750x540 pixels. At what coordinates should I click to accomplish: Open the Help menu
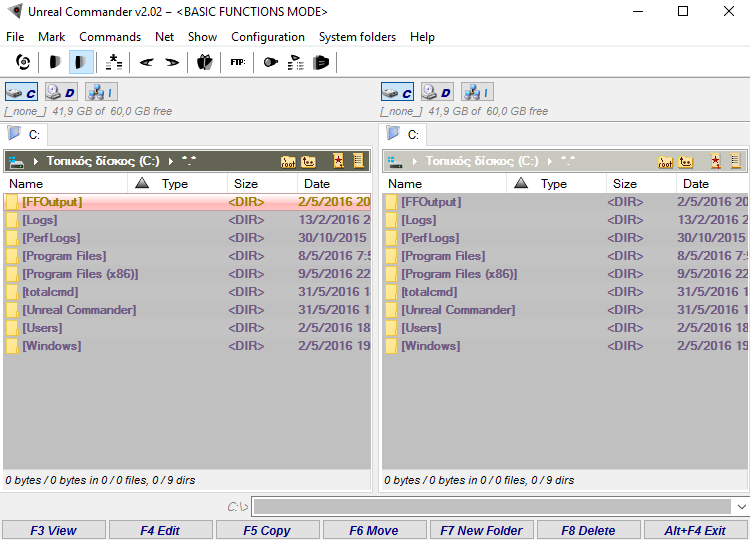[422, 37]
